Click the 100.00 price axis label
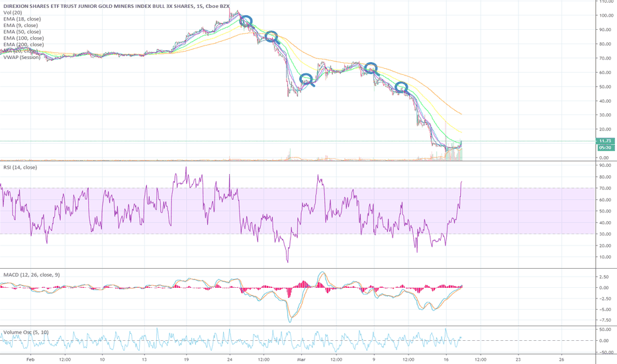 (606, 15)
